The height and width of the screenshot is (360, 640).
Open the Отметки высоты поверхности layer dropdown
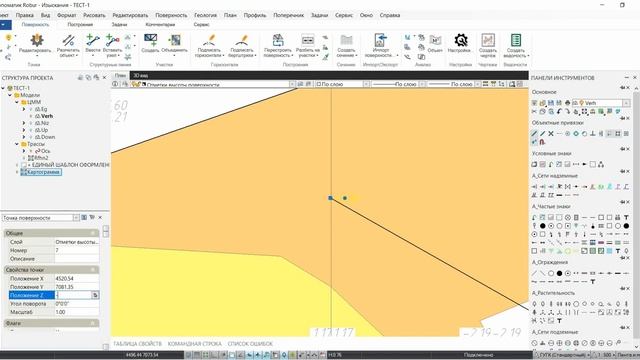292,84
